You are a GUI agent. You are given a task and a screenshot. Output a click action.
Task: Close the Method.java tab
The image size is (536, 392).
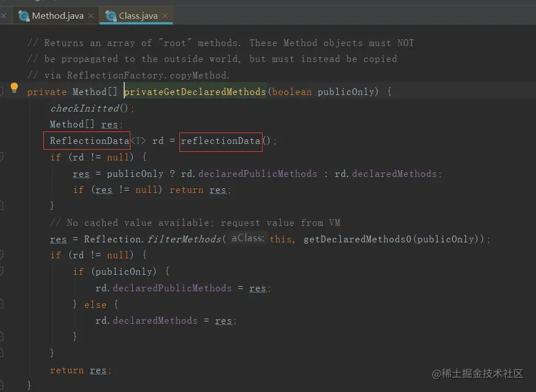click(x=91, y=16)
